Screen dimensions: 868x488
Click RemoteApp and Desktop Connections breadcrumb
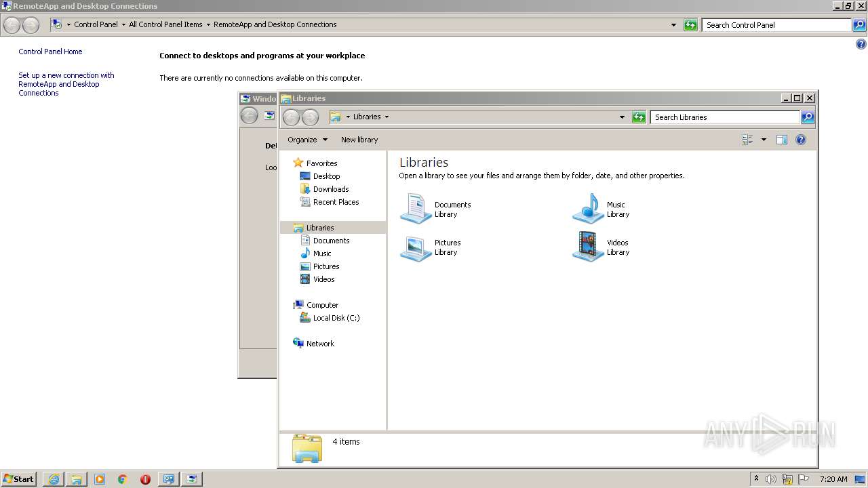[x=275, y=24]
